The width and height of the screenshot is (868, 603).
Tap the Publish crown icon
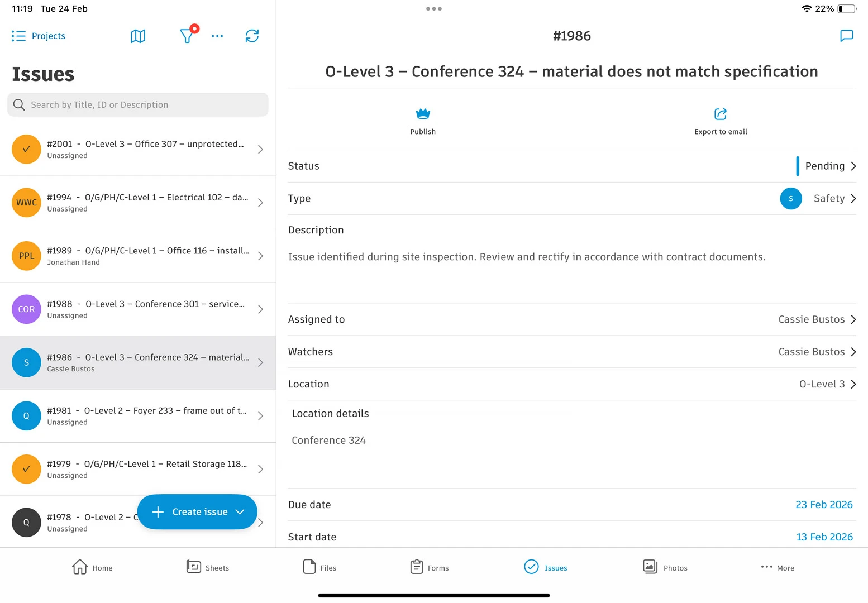coord(423,114)
